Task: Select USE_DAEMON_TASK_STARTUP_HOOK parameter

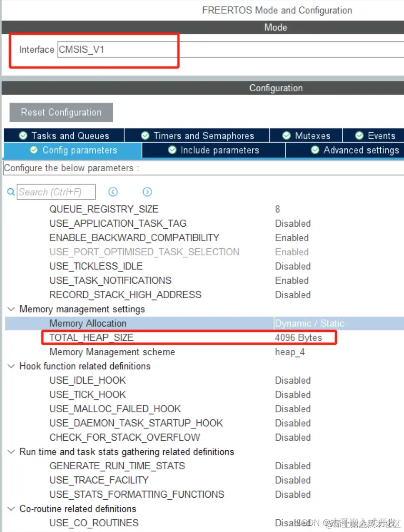Action: point(136,423)
